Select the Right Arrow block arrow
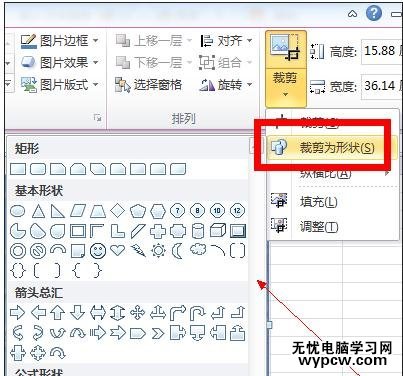The image size is (403, 376). pyautogui.click(x=17, y=313)
